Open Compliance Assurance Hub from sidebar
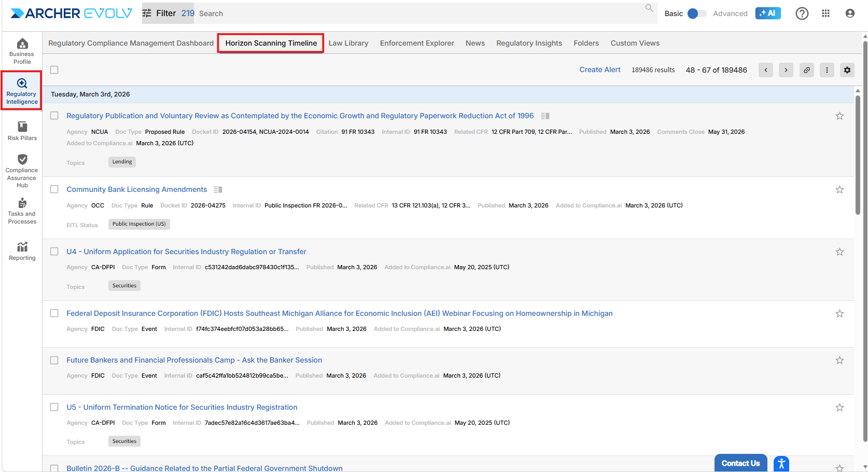This screenshot has width=868, height=472. tap(22, 171)
